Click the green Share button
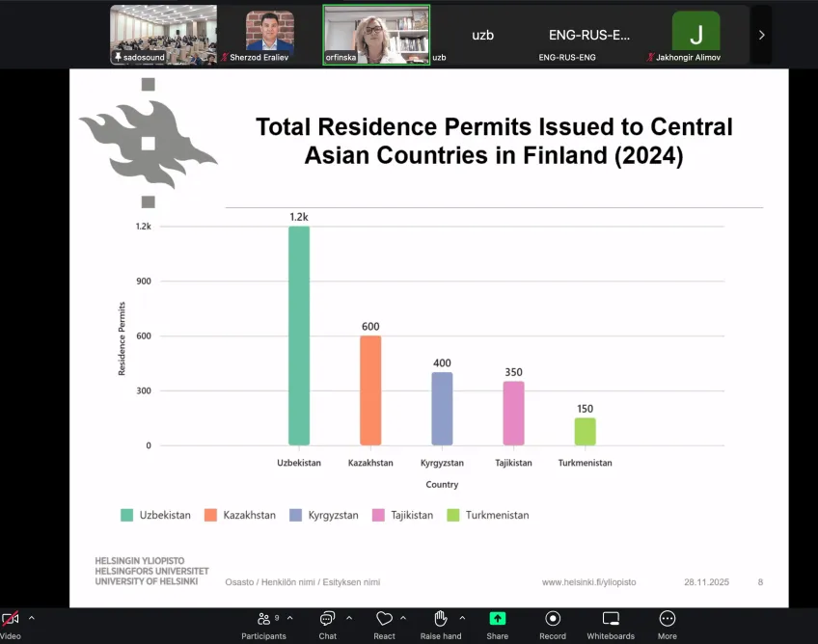Image resolution: width=818 pixels, height=644 pixels. point(497,620)
